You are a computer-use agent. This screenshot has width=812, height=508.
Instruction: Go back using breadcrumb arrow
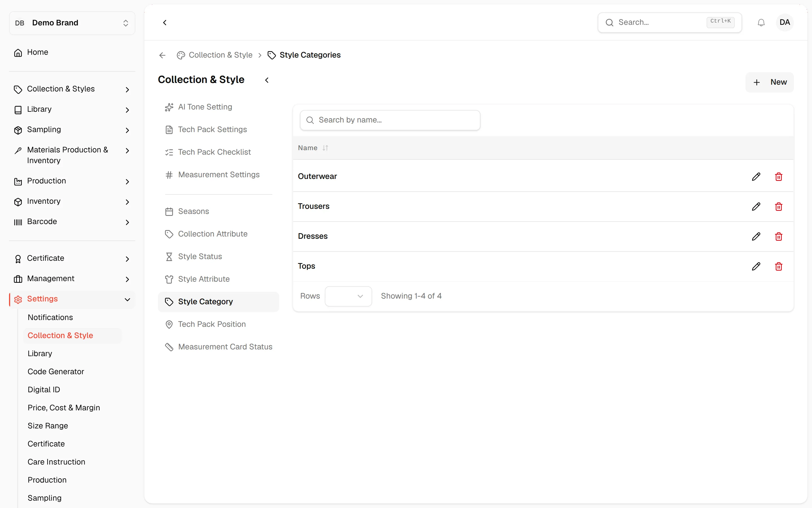tap(162, 55)
